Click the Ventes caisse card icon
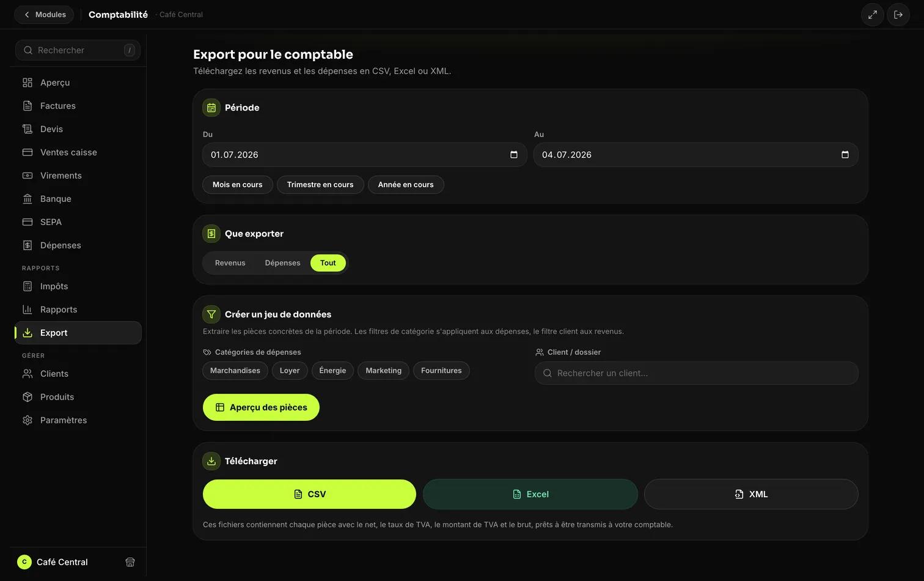The width and height of the screenshot is (924, 581). coord(28,152)
